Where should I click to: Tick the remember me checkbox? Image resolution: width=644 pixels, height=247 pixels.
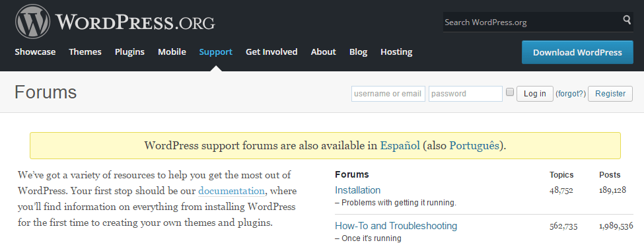pos(510,92)
